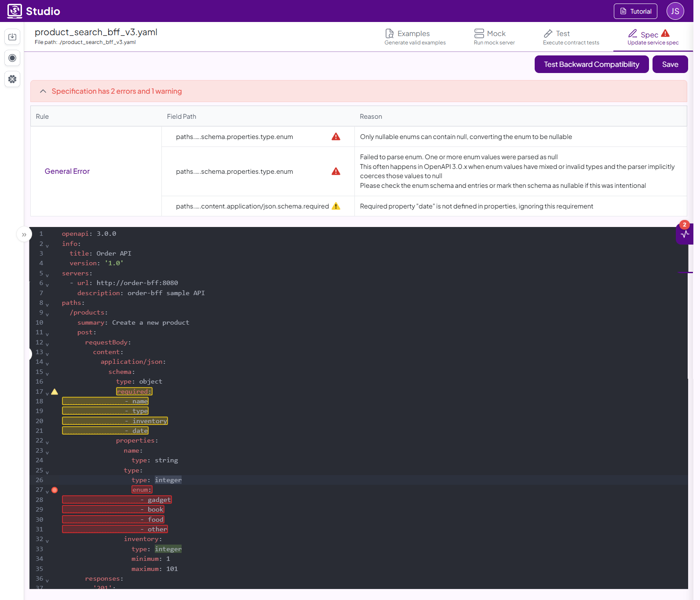The width and height of the screenshot is (700, 600).
Task: Open the Tutorial button
Action: tap(635, 11)
